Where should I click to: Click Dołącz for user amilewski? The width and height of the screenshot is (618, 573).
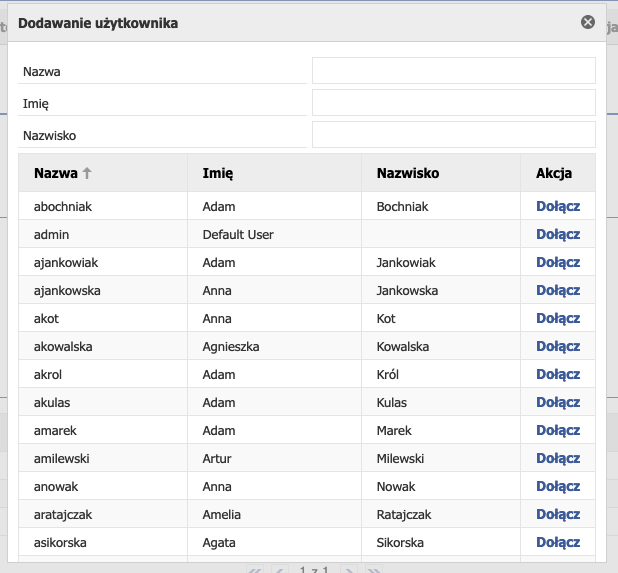click(x=558, y=458)
